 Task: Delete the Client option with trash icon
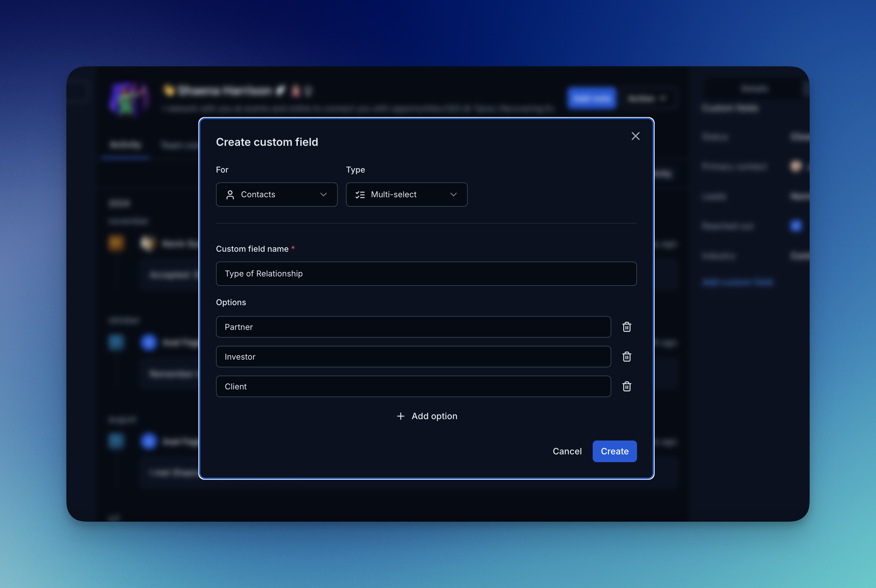click(627, 386)
